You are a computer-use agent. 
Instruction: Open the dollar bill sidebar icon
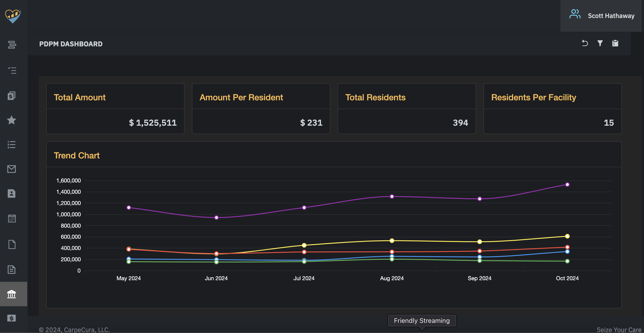tap(12, 318)
